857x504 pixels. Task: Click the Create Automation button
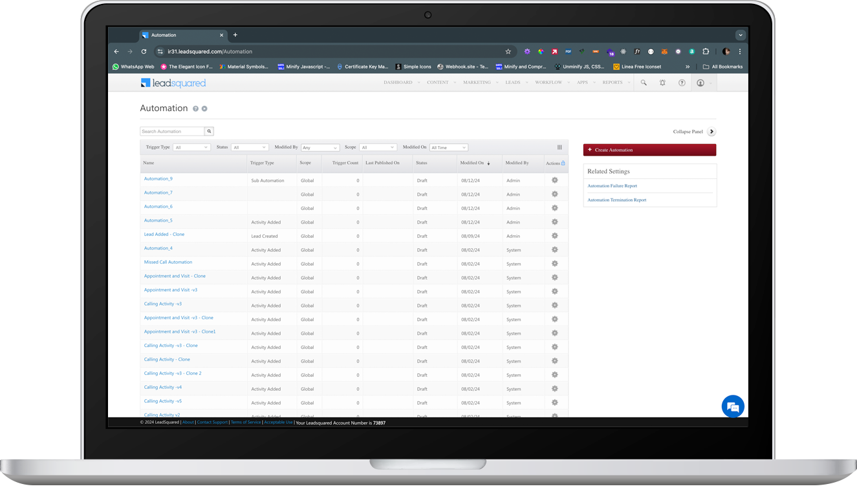[649, 149]
